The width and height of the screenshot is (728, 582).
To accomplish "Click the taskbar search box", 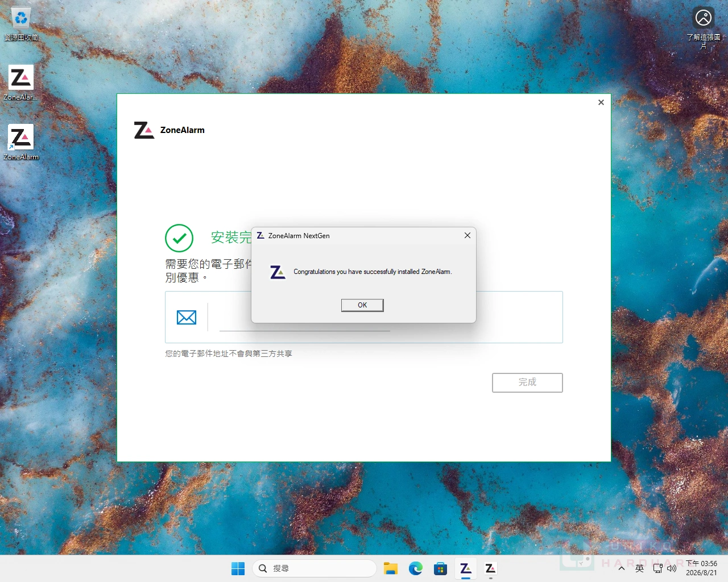I will [315, 568].
